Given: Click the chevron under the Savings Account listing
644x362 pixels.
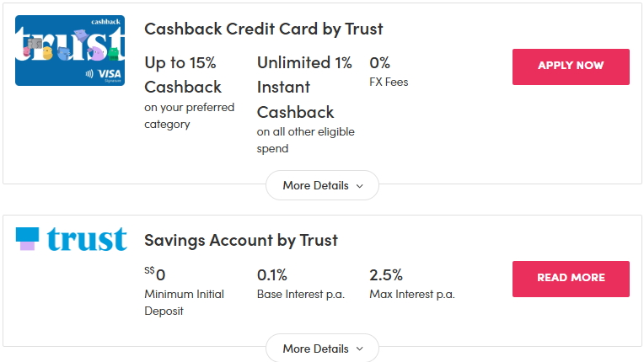Looking at the screenshot, I should pos(360,349).
